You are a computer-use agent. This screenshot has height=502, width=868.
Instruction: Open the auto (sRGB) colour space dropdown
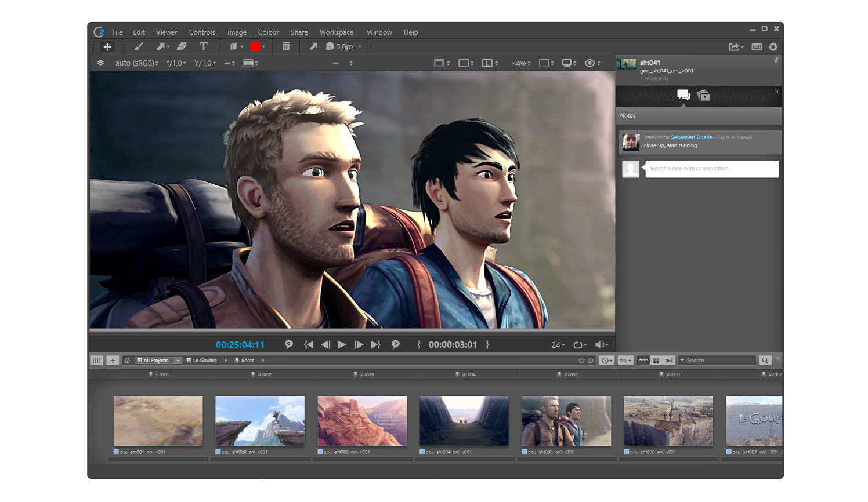tap(137, 63)
